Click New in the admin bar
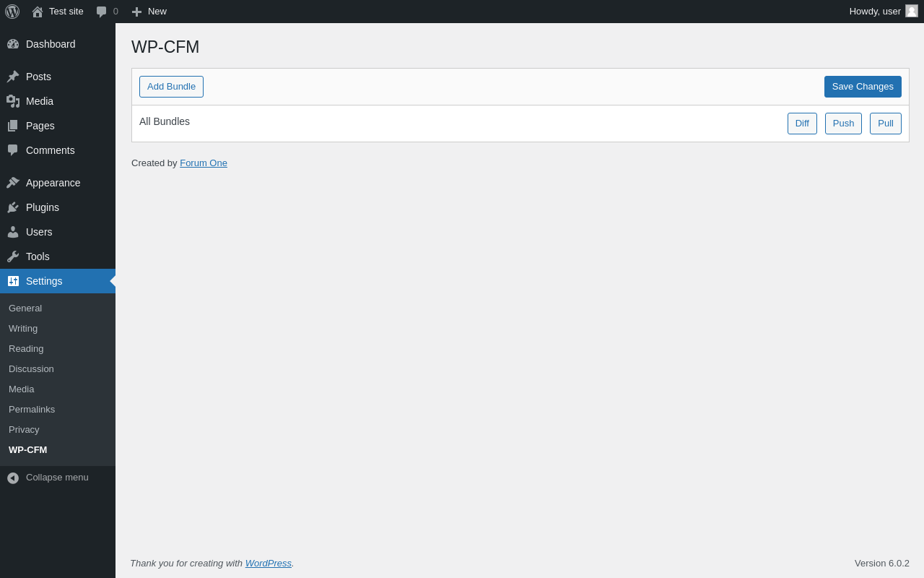Image resolution: width=924 pixels, height=578 pixels. 157,12
